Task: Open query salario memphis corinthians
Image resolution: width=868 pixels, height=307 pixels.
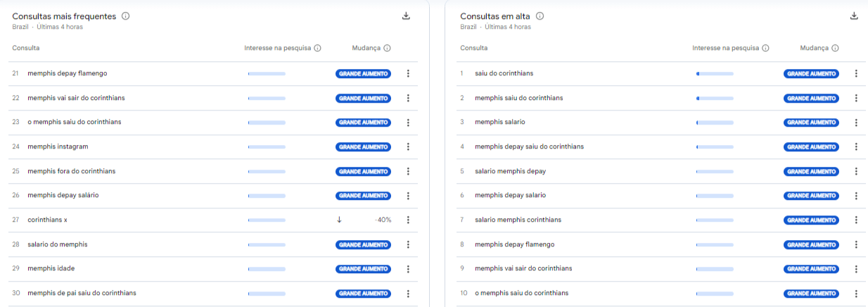Action: 518,220
